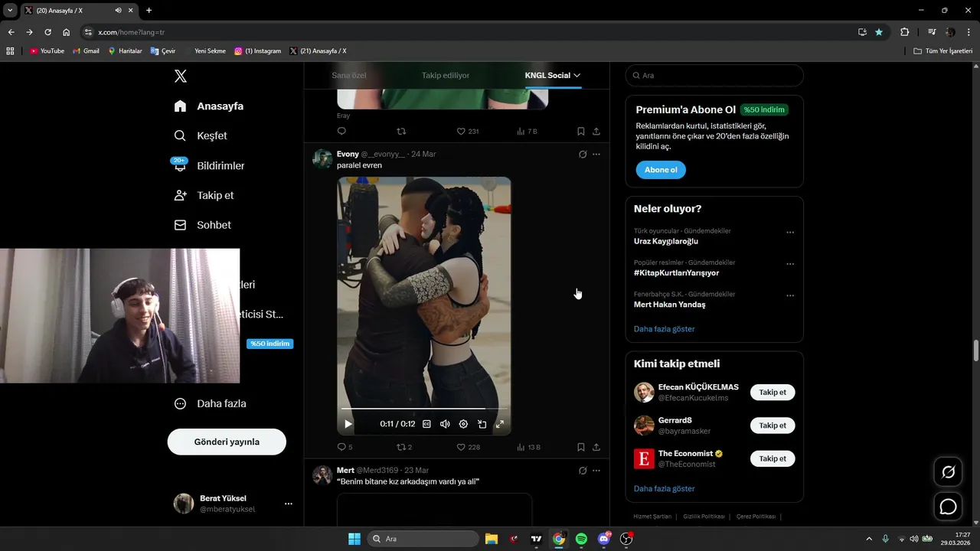980x551 pixels.
Task: Open the X logo home link
Action: tap(181, 76)
